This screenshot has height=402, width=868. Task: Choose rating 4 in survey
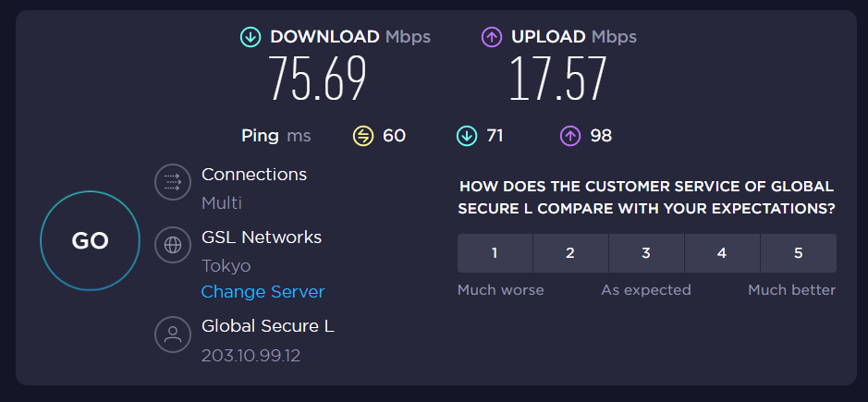[x=722, y=253]
